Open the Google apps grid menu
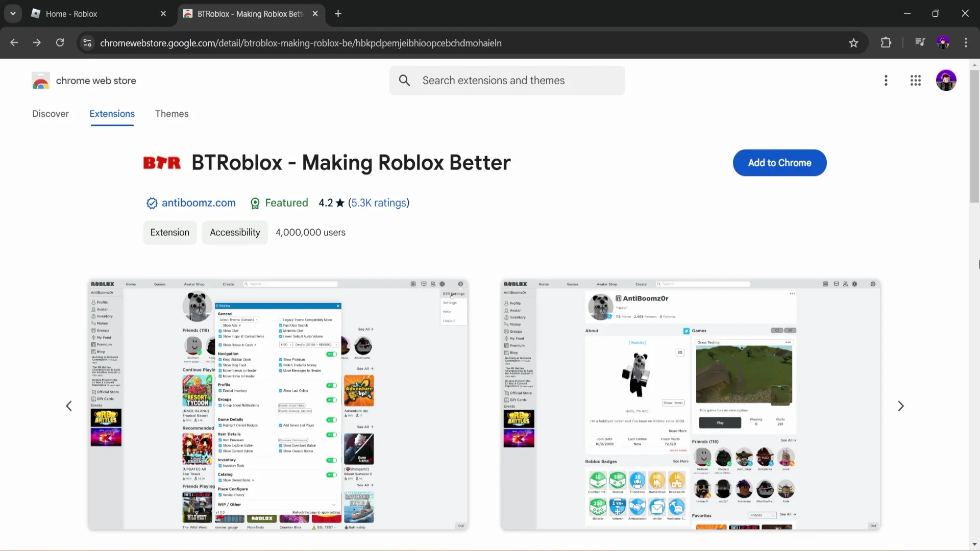 click(x=915, y=80)
